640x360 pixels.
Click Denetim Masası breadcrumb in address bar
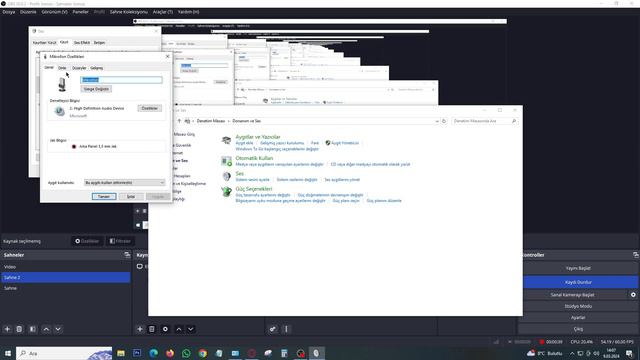pyautogui.click(x=211, y=121)
